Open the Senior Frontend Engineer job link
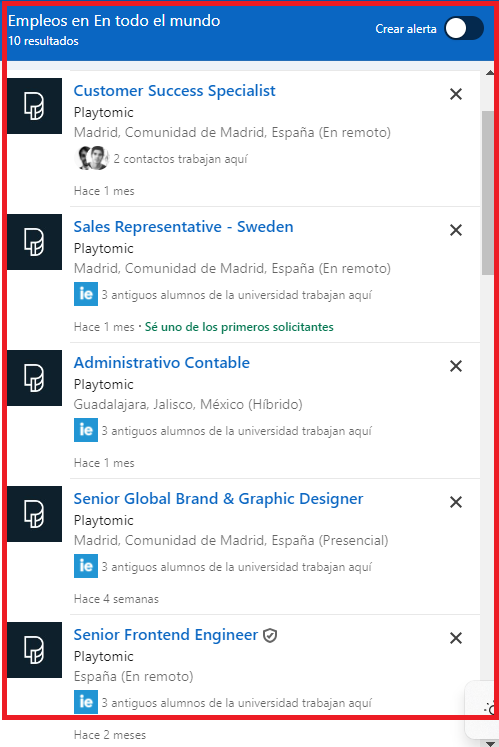This screenshot has width=499, height=747. click(166, 635)
